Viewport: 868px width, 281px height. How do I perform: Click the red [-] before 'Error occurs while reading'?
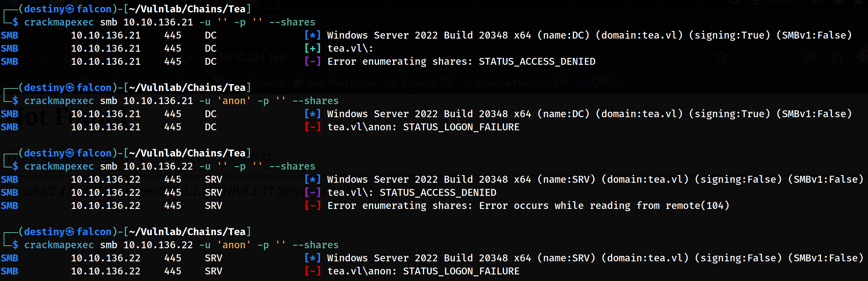pyautogui.click(x=313, y=206)
